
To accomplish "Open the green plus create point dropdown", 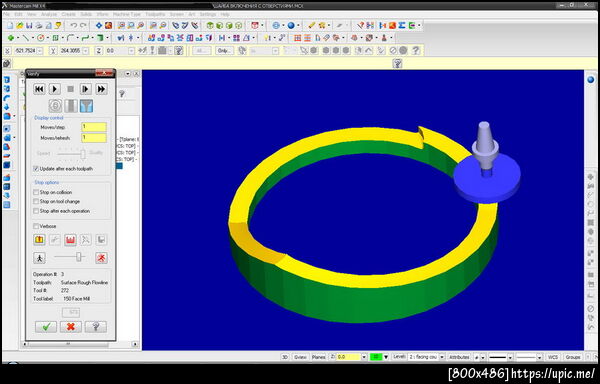I will click(18, 38).
